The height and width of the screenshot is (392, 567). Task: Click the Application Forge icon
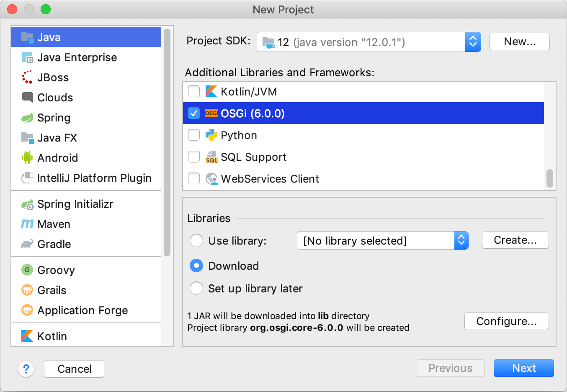[x=27, y=310]
